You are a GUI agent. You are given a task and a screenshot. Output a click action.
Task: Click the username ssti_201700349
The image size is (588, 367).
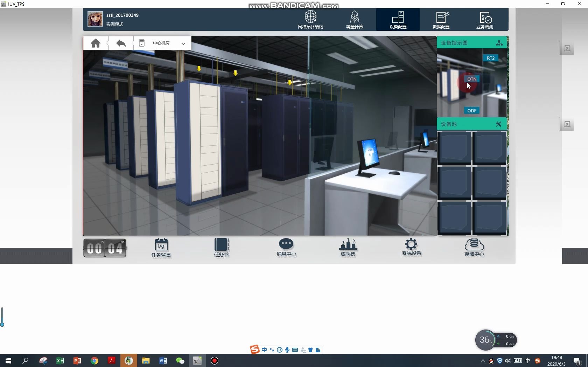coord(122,15)
